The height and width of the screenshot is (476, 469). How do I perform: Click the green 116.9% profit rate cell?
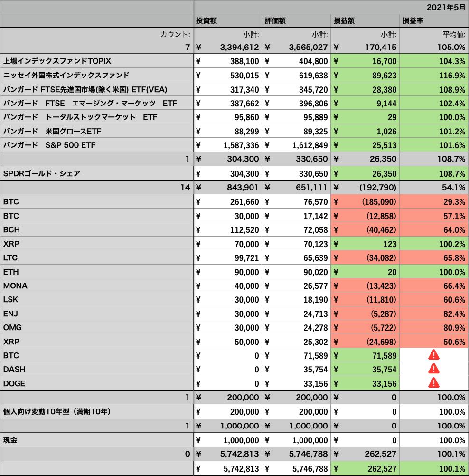pyautogui.click(x=434, y=75)
